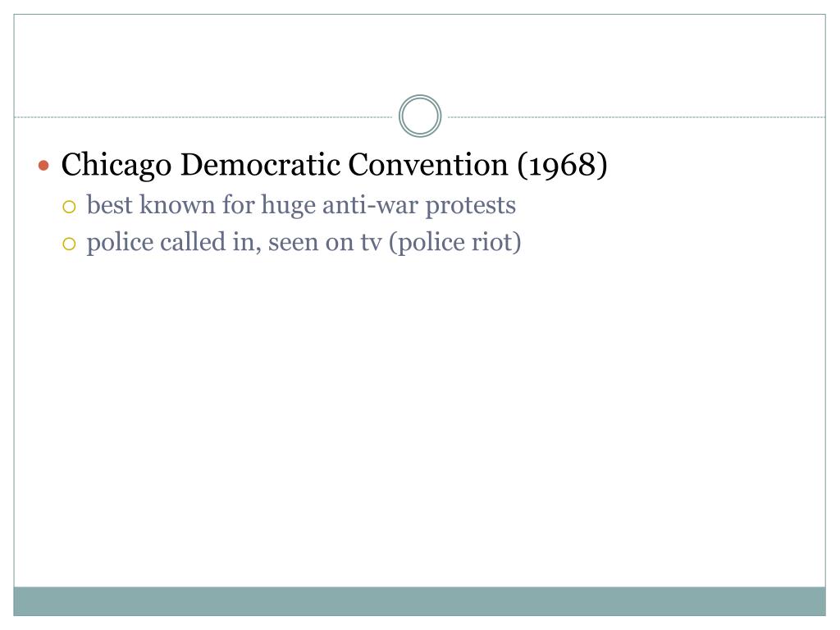This screenshot has height=630, width=840.
Task: Click the word 'Democratic' in the heading
Action: tap(260, 164)
